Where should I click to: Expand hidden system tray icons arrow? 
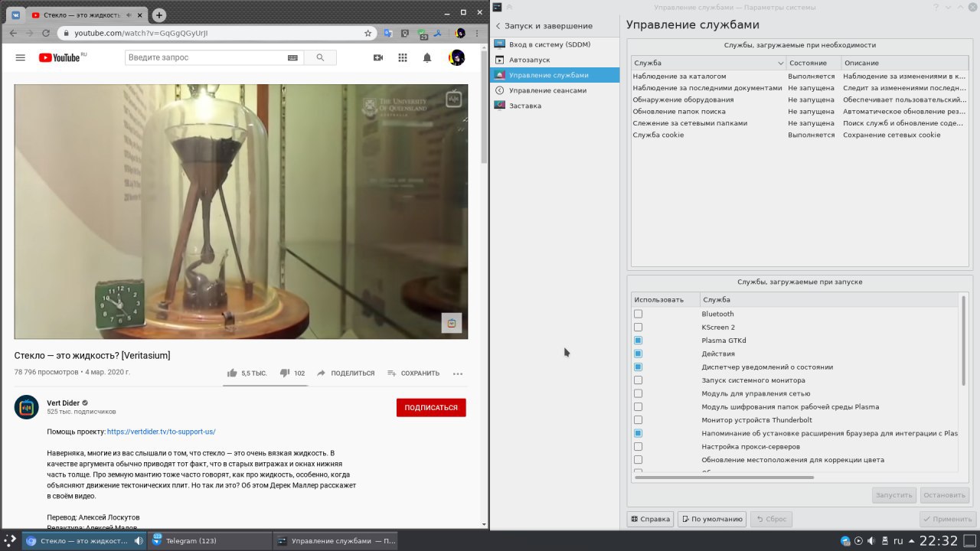[913, 541]
